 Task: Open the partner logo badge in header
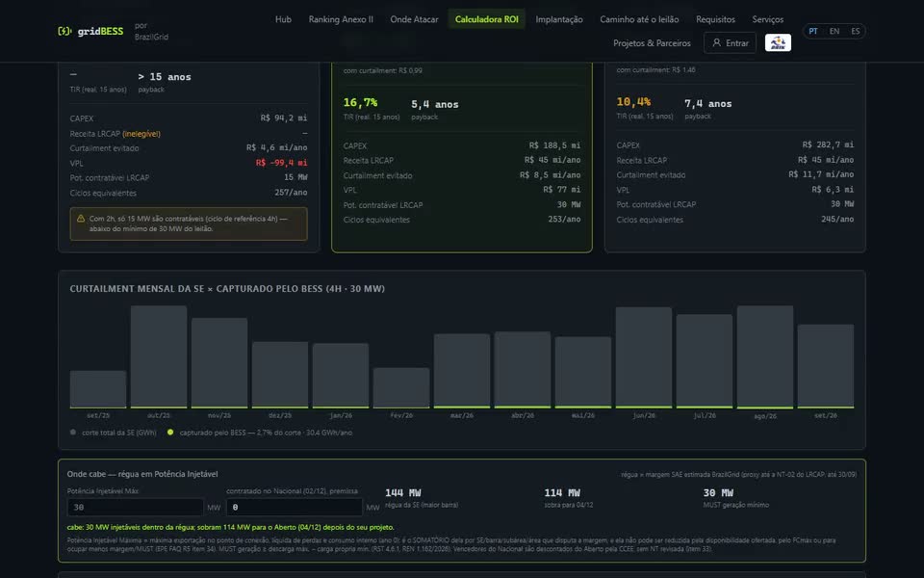(778, 42)
